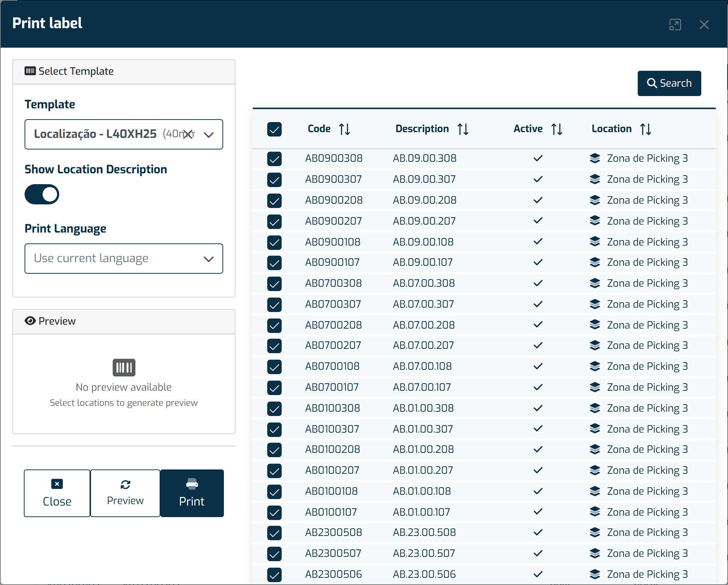This screenshot has height=585, width=728.
Task: Open the Print Language dropdown
Action: tap(124, 259)
